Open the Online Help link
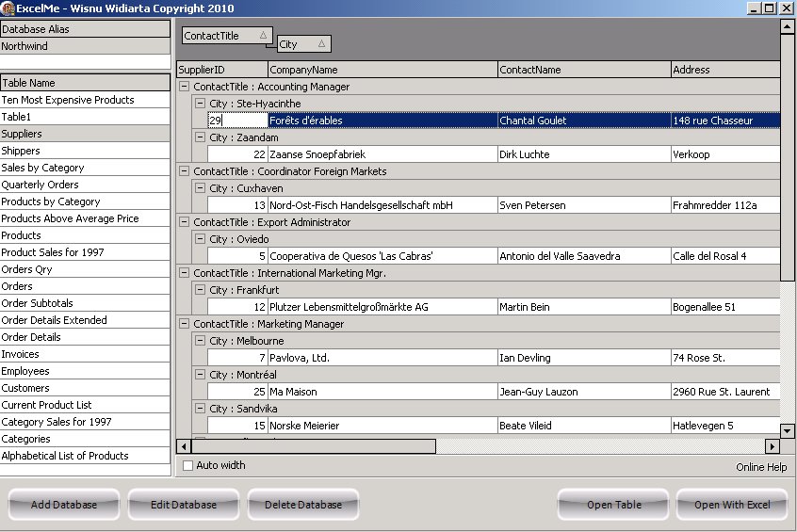This screenshot has width=797, height=532. (x=761, y=467)
